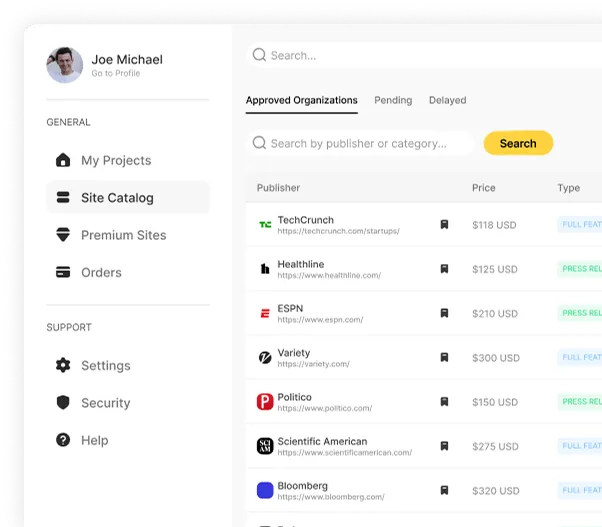
Task: Click the Settings gear icon
Action: point(63,365)
